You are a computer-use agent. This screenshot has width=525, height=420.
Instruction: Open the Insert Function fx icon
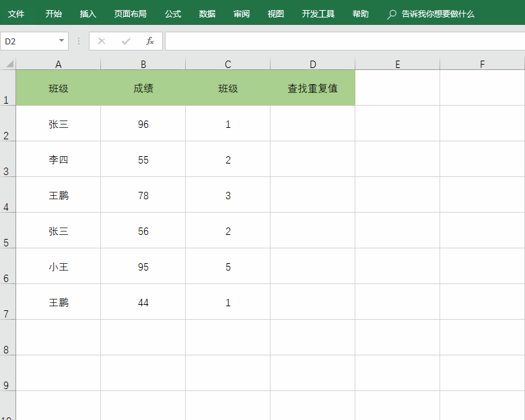150,41
